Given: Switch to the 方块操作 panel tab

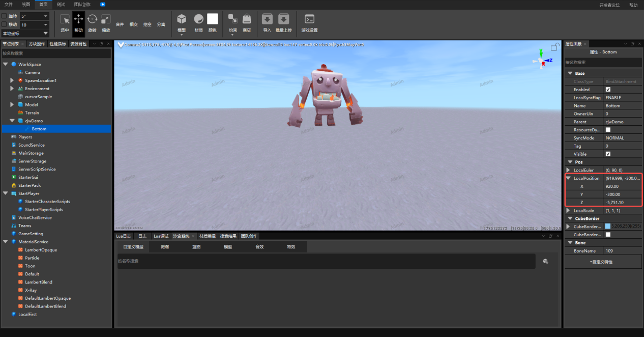Looking at the screenshot, I should (37, 44).
